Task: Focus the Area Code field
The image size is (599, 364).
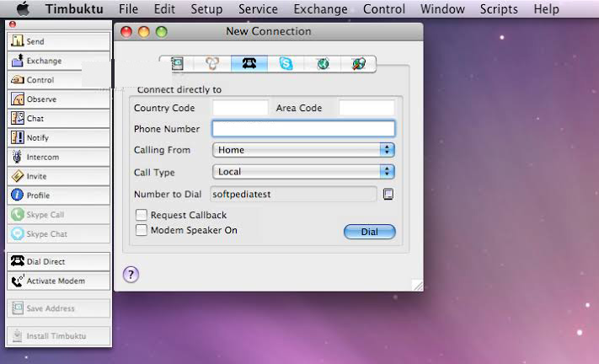Action: point(366,108)
